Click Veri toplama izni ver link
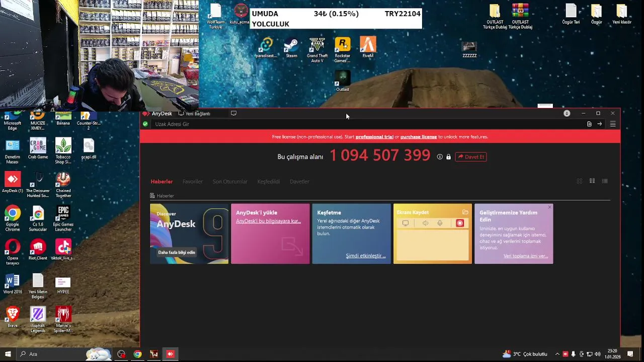Image resolution: width=644 pixels, height=362 pixels. 526,256
